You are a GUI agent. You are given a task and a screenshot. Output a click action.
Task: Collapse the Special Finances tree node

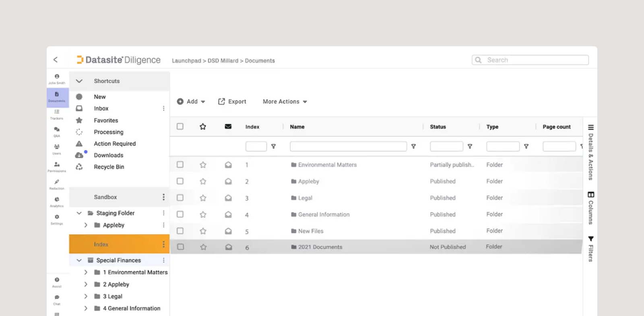79,260
